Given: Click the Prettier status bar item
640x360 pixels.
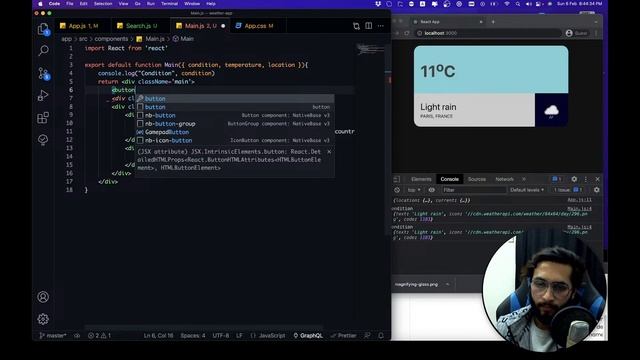Looking at the screenshot, I should click(x=344, y=336).
